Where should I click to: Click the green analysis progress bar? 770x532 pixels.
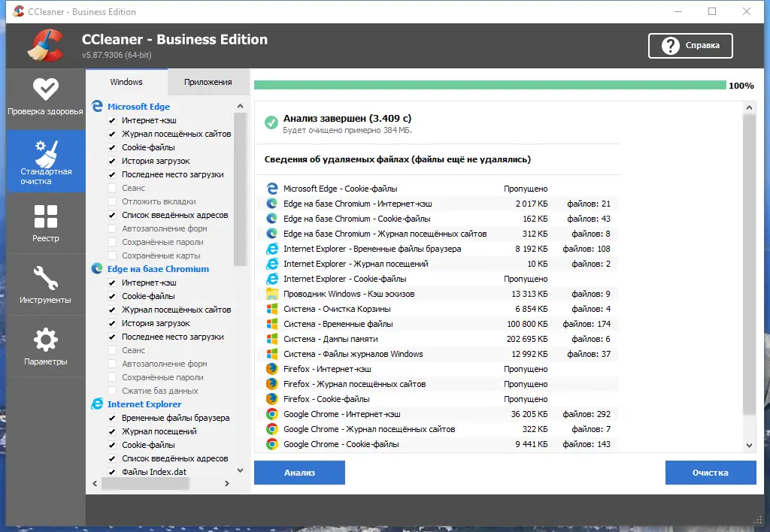click(490, 86)
